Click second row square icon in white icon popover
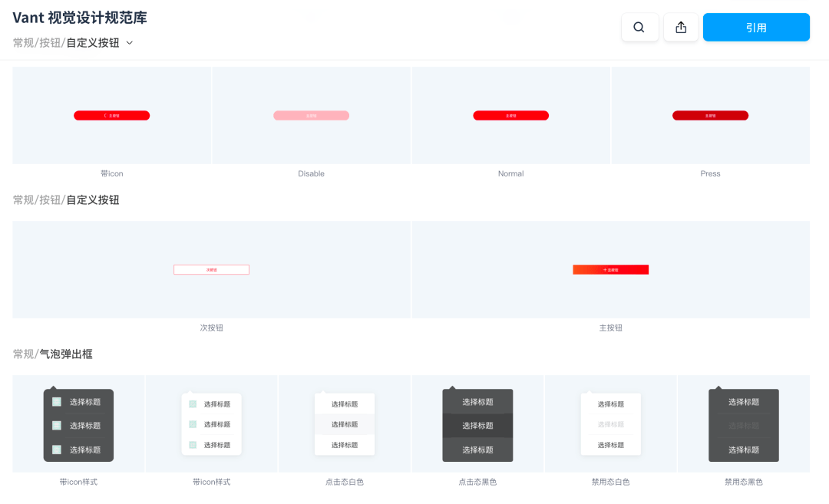This screenshot has width=829, height=504. click(193, 425)
